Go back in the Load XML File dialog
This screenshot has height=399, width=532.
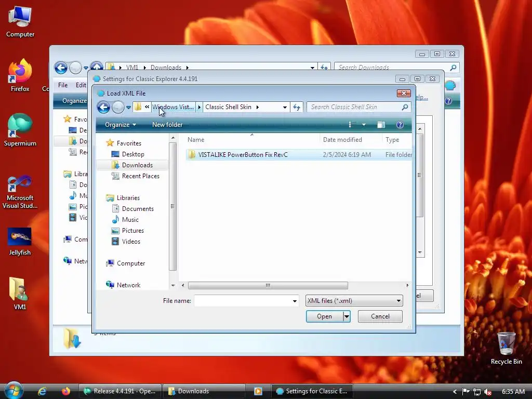click(x=103, y=107)
